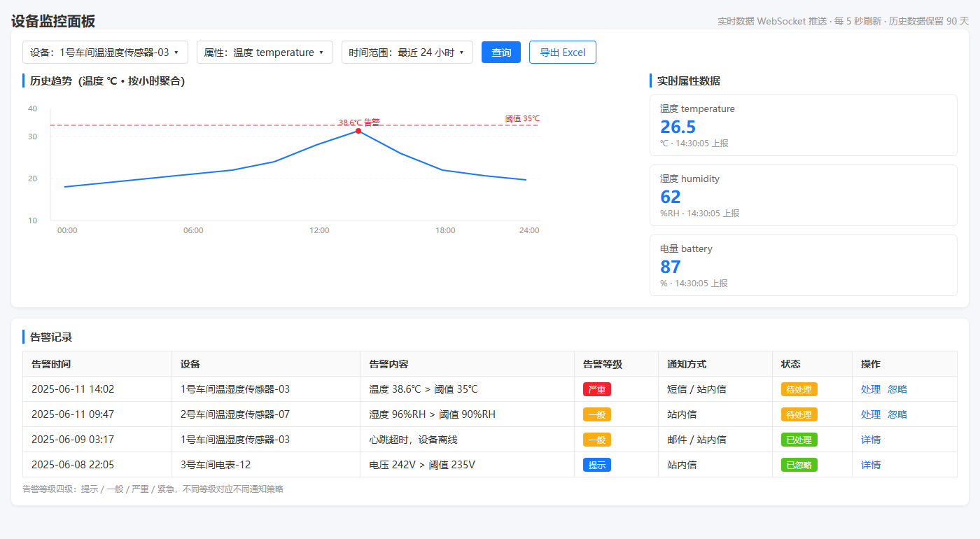Click the 设备 column header

tap(266, 364)
